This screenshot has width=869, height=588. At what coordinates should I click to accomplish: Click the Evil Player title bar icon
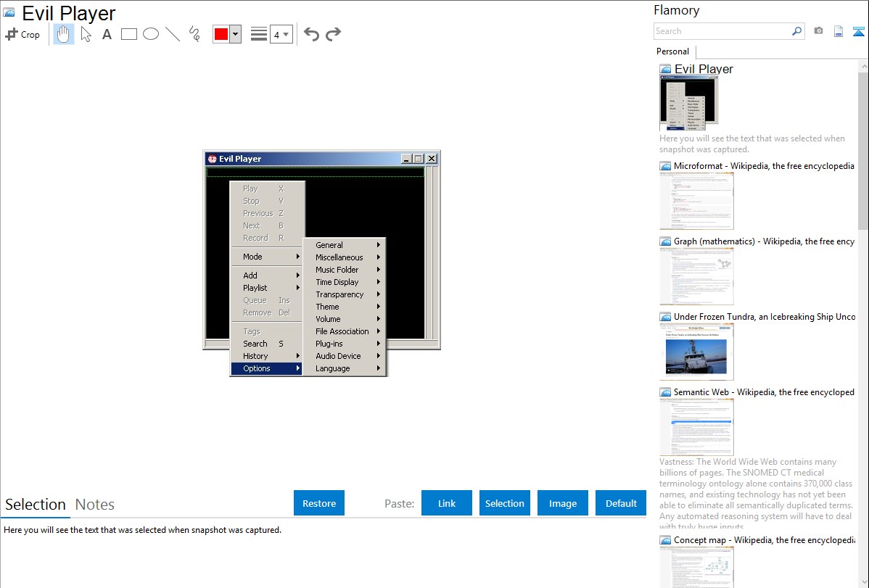[212, 159]
